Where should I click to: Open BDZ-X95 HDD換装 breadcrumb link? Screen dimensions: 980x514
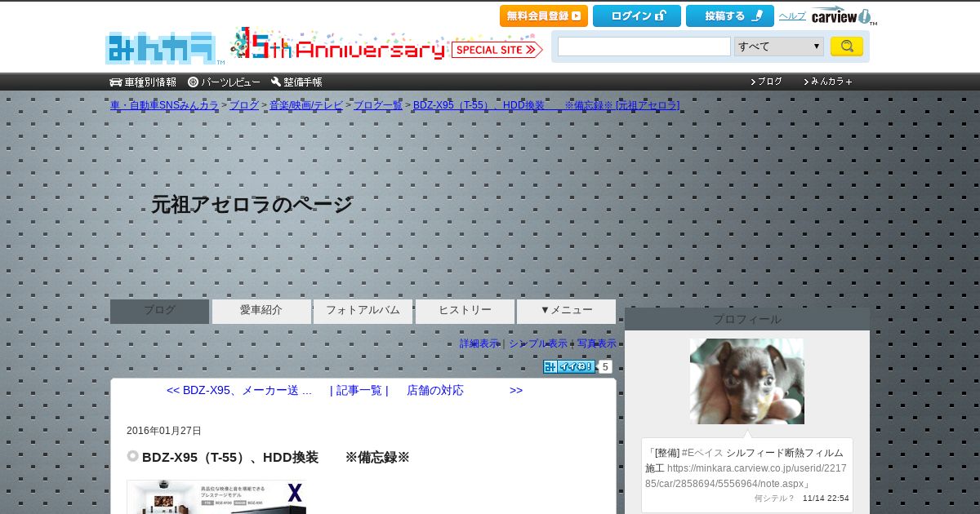[546, 105]
